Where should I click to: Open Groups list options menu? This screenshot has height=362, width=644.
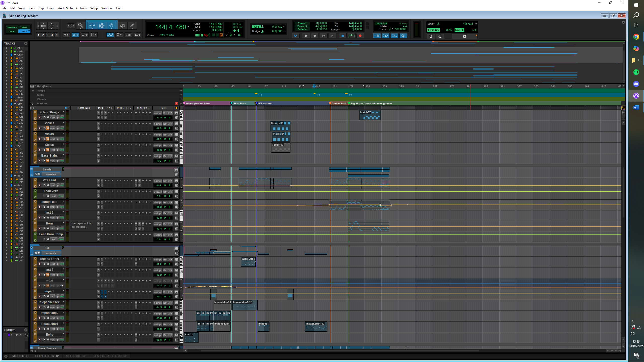coord(26,330)
